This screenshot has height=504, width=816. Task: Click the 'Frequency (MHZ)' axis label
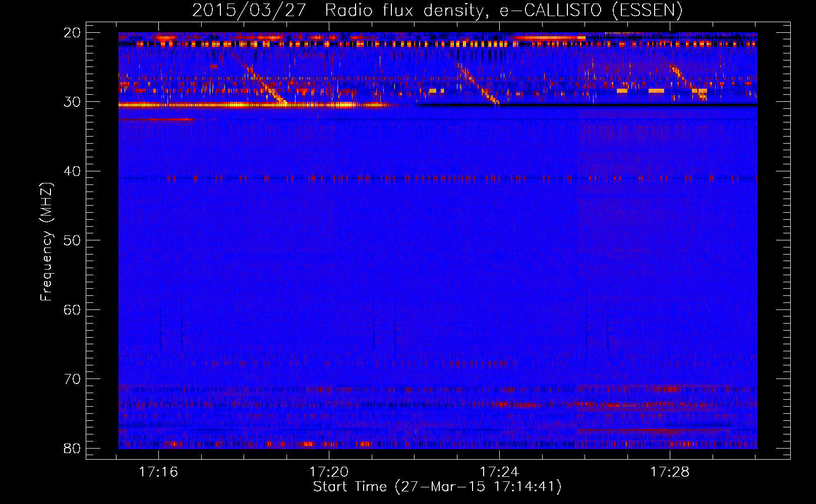46,242
